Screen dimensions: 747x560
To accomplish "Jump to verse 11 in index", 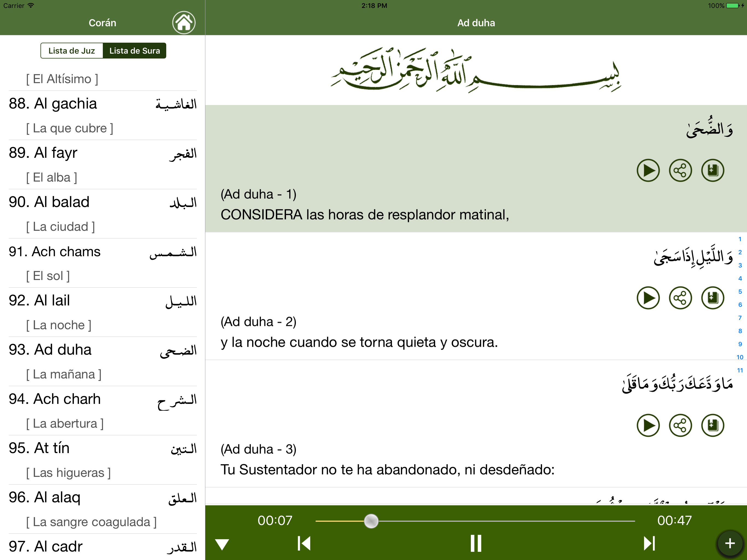I will pos(740,371).
